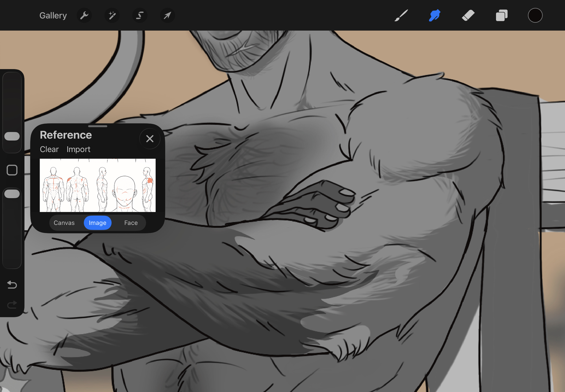This screenshot has height=392, width=565.
Task: Close the Reference panel
Action: tap(150, 139)
